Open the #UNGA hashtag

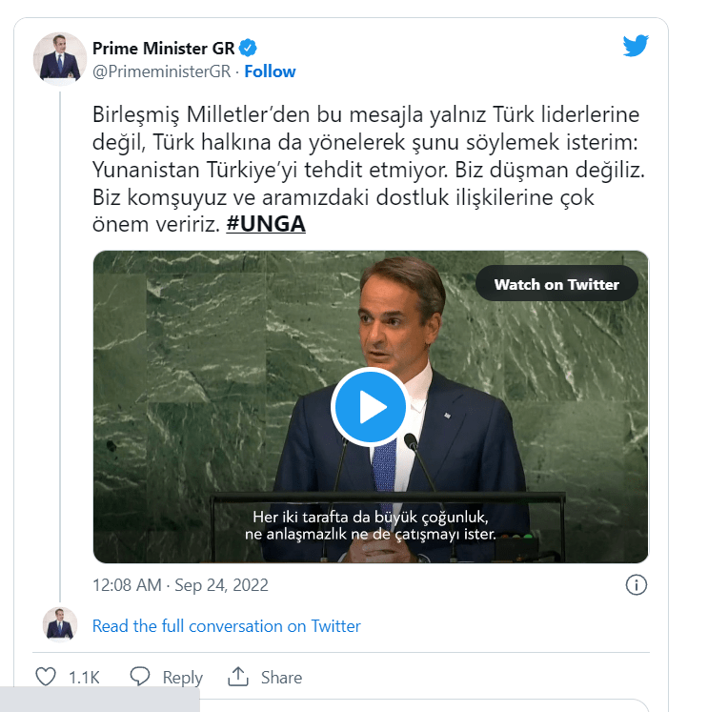(x=266, y=225)
